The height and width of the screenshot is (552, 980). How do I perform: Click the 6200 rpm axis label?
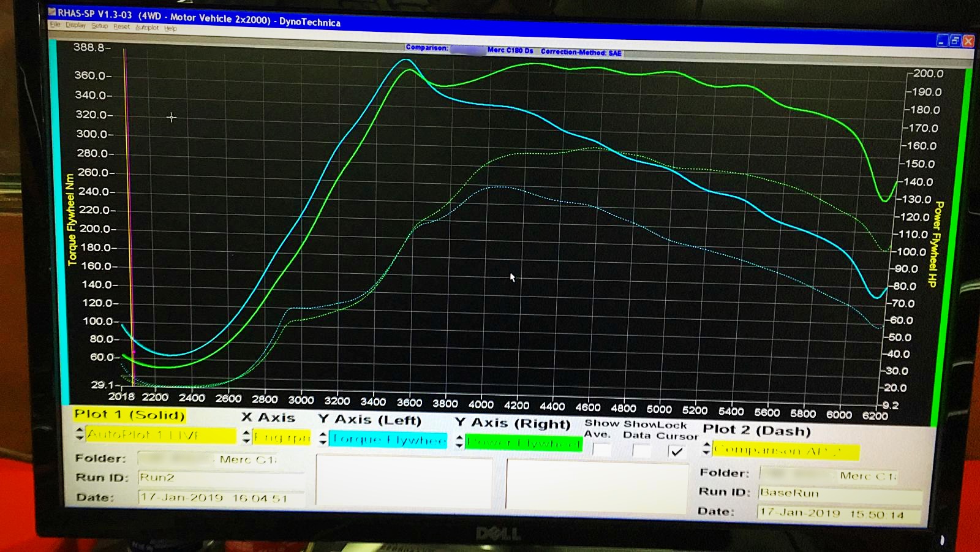pyautogui.click(x=875, y=415)
